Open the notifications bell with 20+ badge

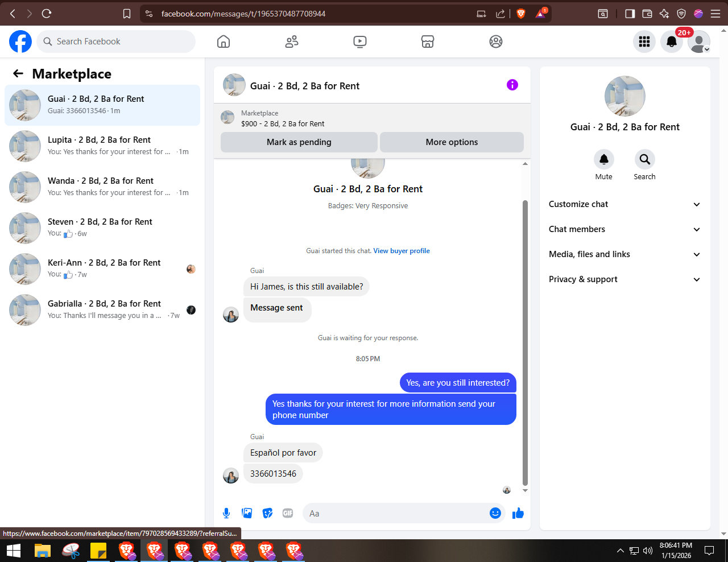[672, 42]
